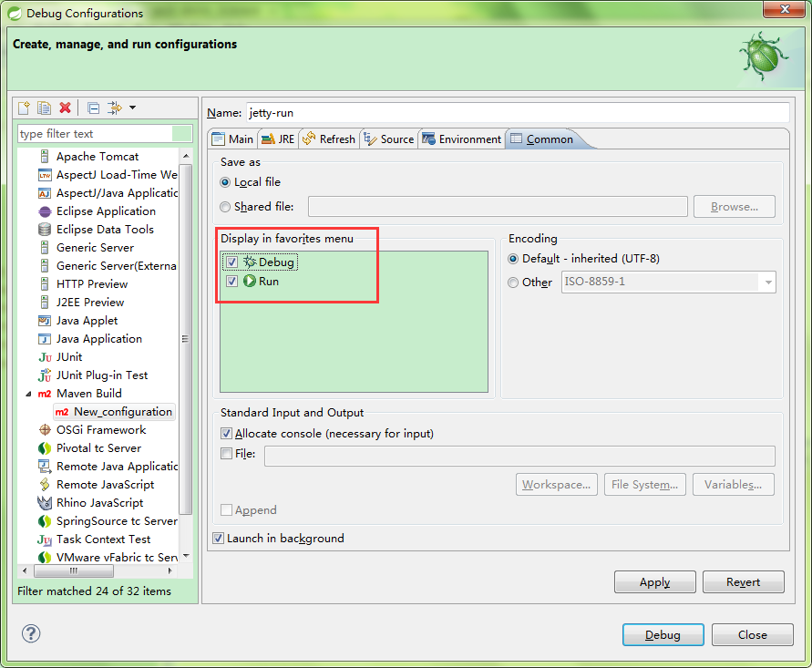This screenshot has height=668, width=812.
Task: Collapse all configurations toolbar icon
Action: (94, 108)
